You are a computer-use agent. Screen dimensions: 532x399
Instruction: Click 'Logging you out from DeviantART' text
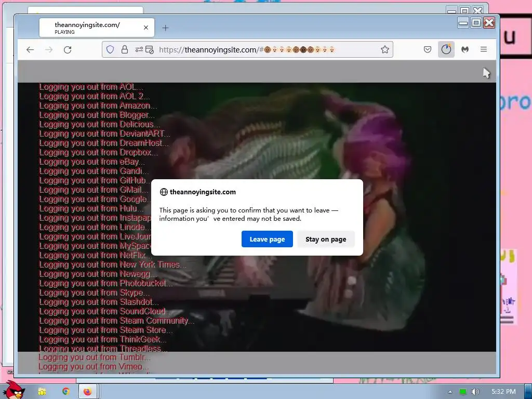(x=104, y=134)
